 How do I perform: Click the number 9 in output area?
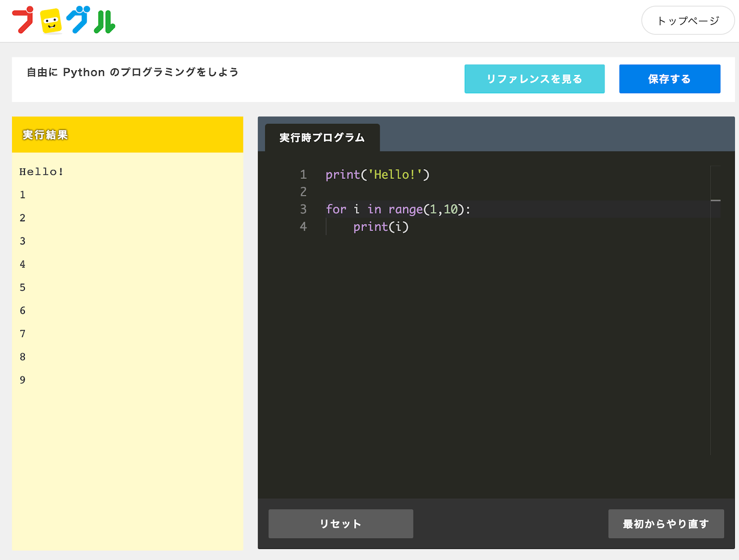(22, 380)
